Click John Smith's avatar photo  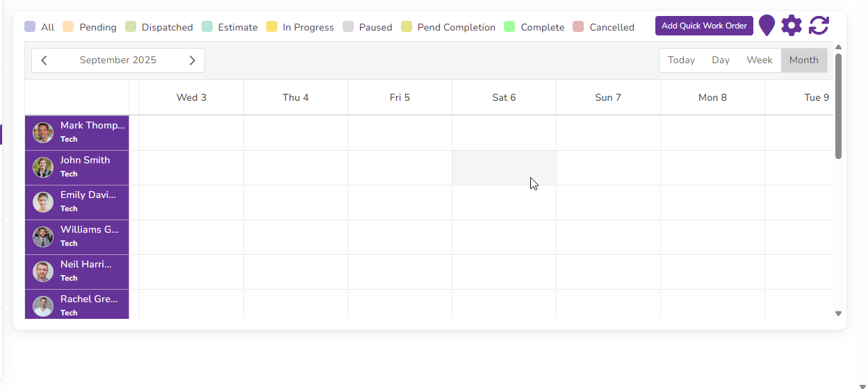click(x=43, y=167)
